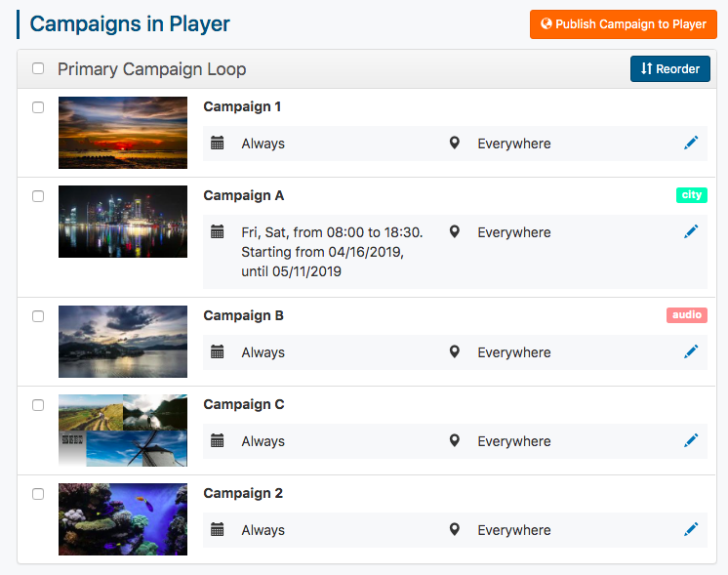Click Publish Campaign to Player button
The image size is (728, 575).
coord(623,24)
